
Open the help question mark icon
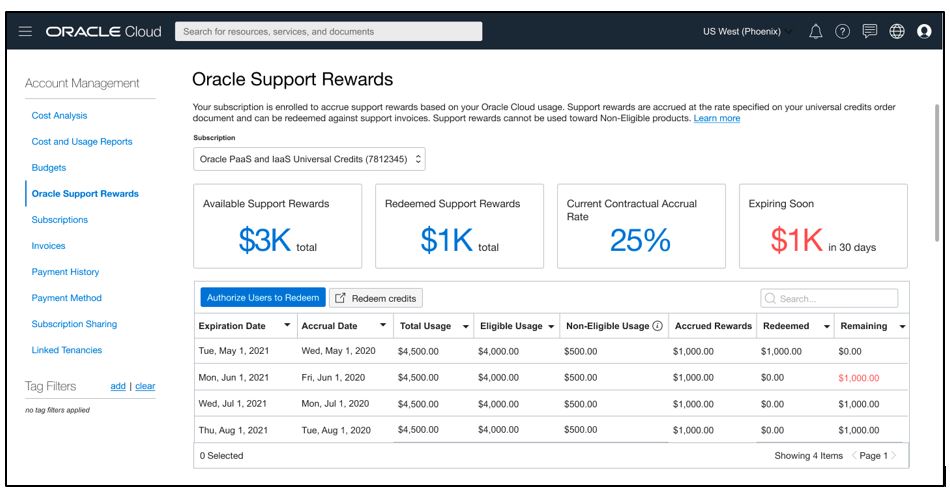[842, 31]
